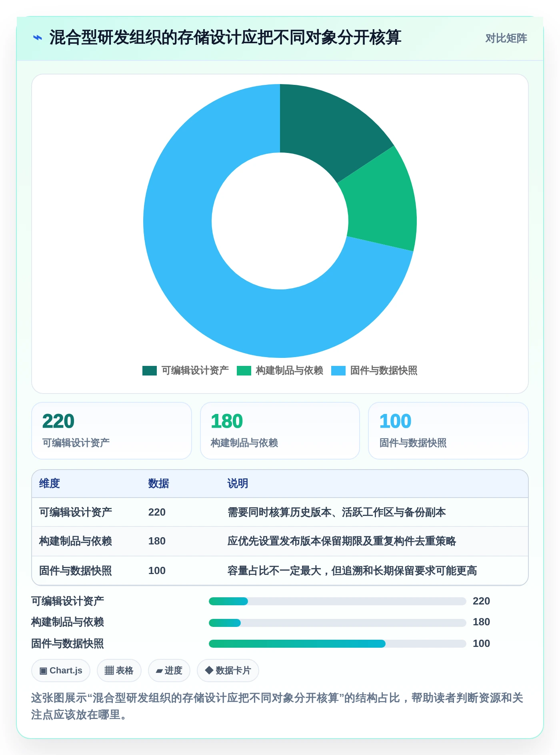This screenshot has width=560, height=755.
Task: Click the 固件与数据快照 table row name
Action: [x=76, y=571]
